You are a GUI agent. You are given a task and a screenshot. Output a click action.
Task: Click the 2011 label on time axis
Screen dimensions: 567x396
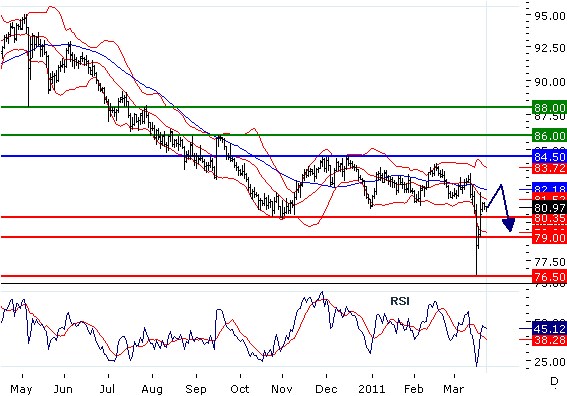(371, 389)
